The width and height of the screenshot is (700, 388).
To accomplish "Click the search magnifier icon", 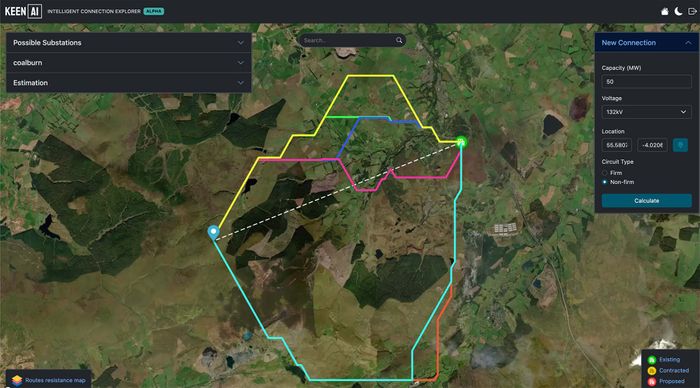I will coord(399,40).
